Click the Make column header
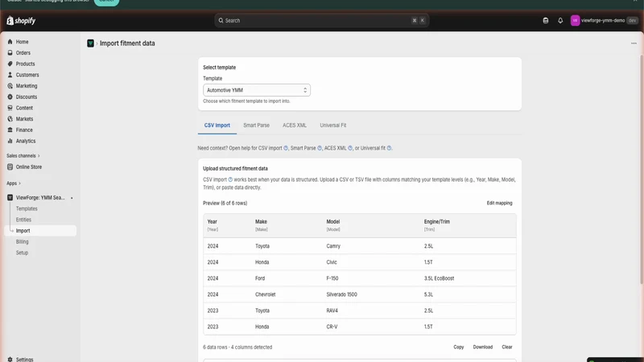Screen dimensions: 644x362 pos(261,222)
